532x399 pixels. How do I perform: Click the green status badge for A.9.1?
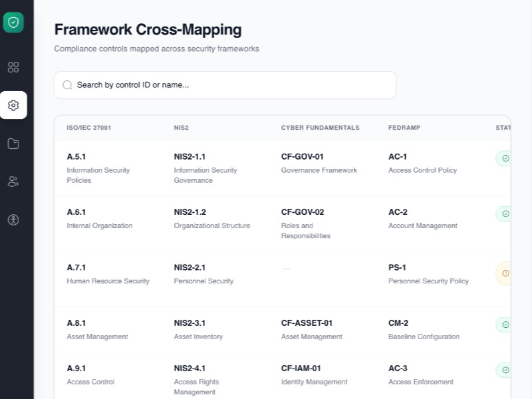(x=503, y=370)
